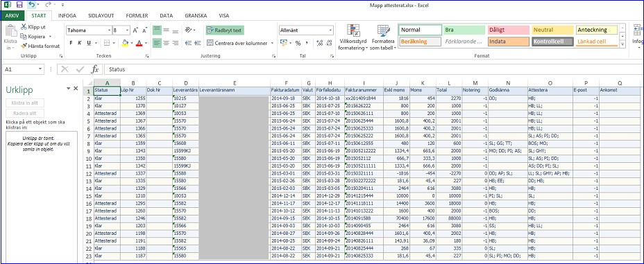The height and width of the screenshot is (264, 644).
Task: Switch to the FORMLER tab
Action: point(137,15)
